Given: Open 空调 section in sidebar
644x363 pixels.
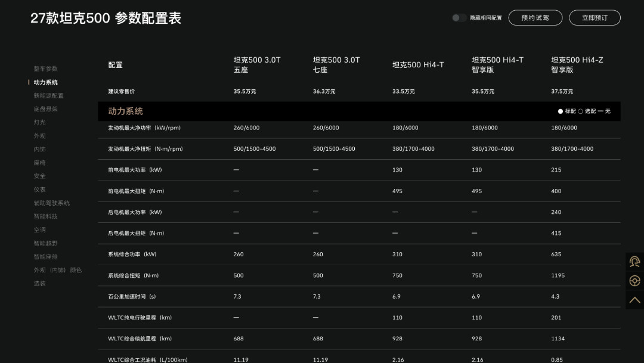Looking at the screenshot, I should click(39, 229).
